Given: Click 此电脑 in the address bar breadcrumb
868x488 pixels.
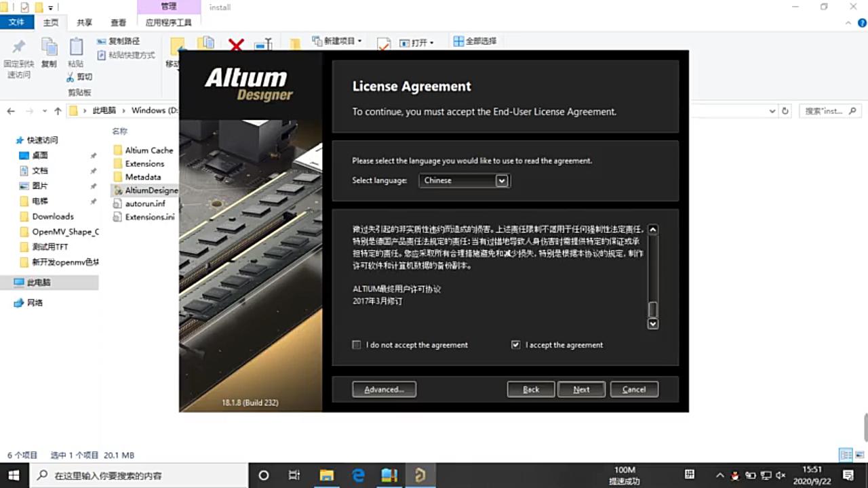Looking at the screenshot, I should point(104,110).
